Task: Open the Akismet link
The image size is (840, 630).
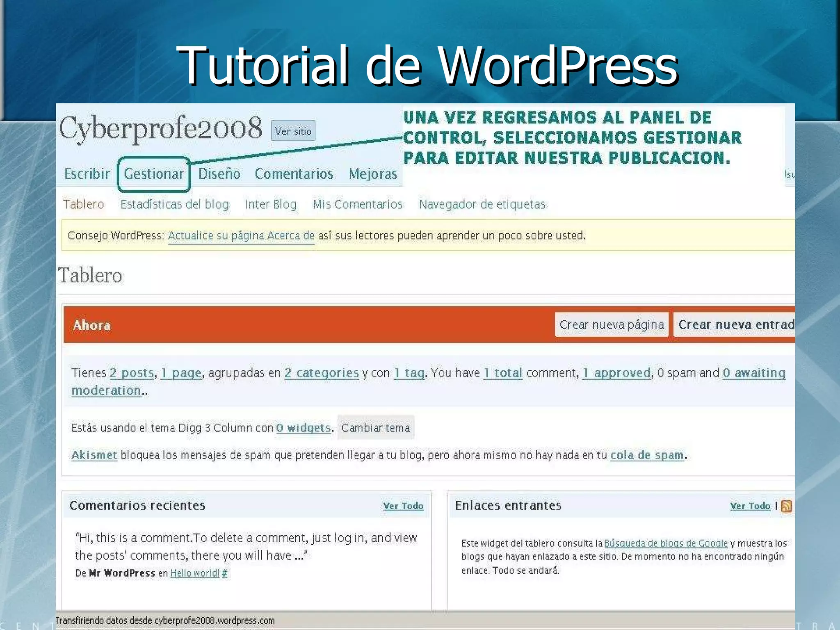Action: click(94, 455)
